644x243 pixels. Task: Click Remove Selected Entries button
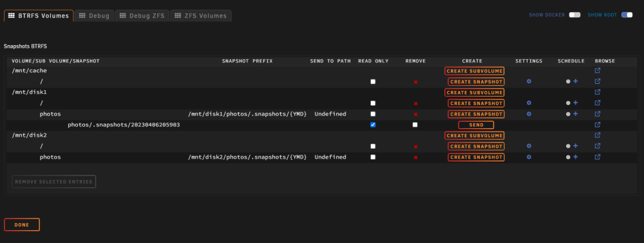[54, 181]
